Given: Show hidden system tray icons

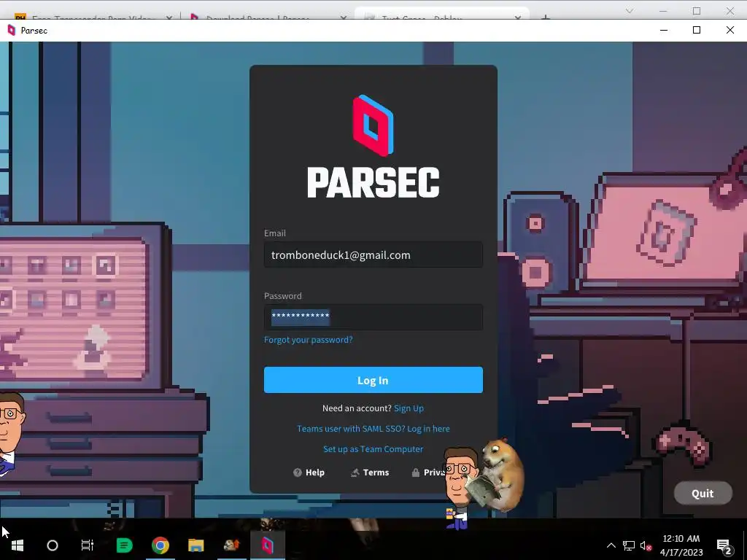Looking at the screenshot, I should pos(611,545).
